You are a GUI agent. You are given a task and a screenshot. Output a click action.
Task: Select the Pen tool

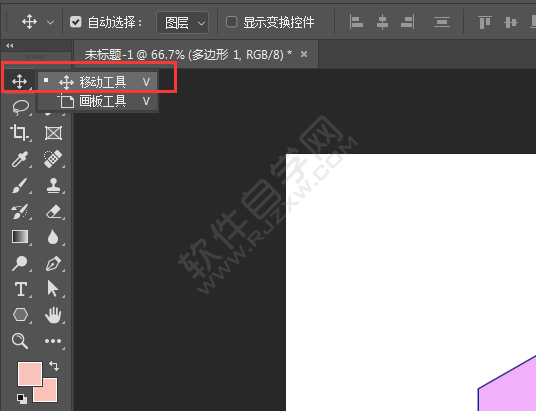(53, 263)
